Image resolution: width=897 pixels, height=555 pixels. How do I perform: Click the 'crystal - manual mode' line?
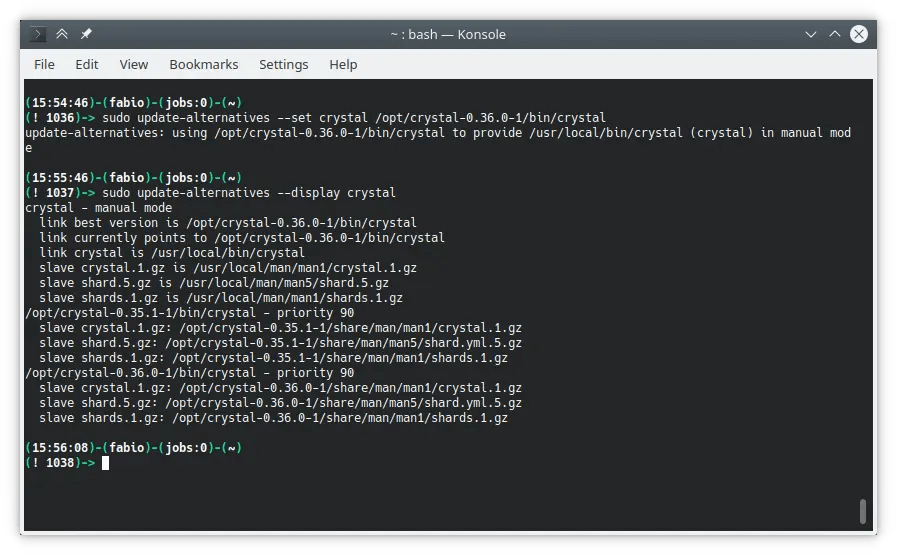point(98,208)
